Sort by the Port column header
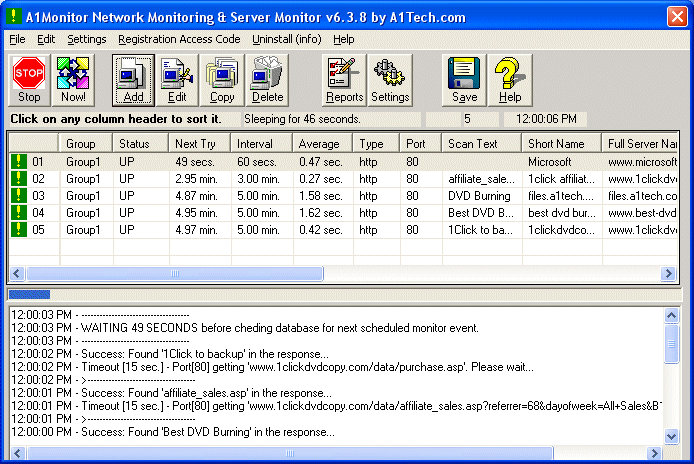This screenshot has height=464, width=694. point(420,143)
